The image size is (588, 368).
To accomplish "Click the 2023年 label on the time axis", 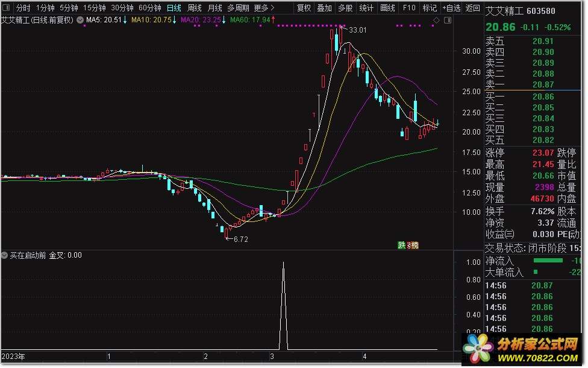I will coord(13,357).
